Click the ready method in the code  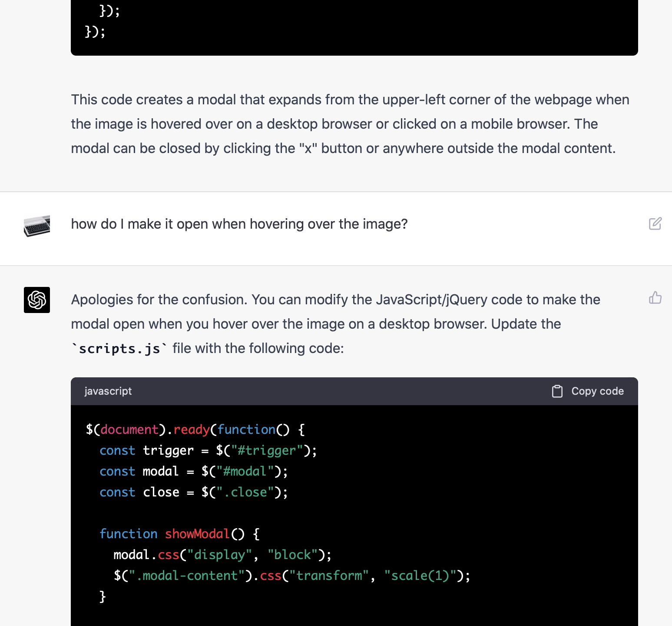click(192, 430)
